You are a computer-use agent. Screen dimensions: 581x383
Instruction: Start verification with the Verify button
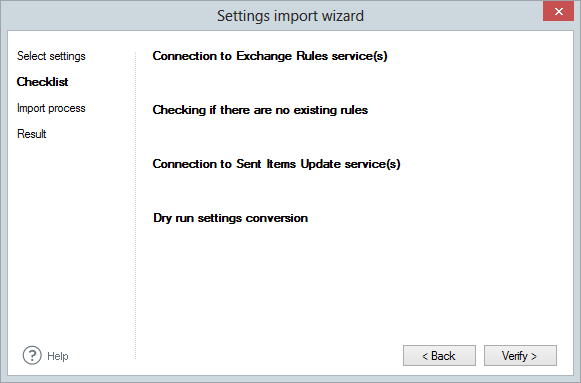520,356
